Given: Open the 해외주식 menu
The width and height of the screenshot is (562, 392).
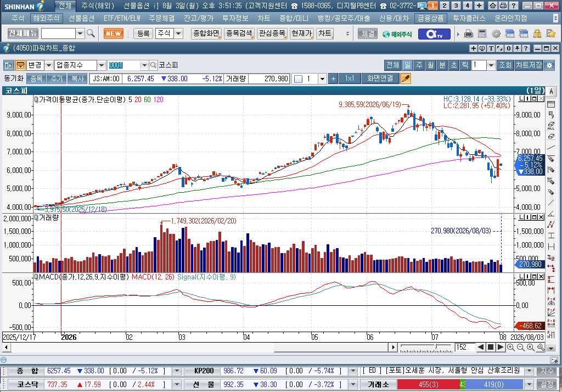Looking at the screenshot, I should pyautogui.click(x=46, y=18).
